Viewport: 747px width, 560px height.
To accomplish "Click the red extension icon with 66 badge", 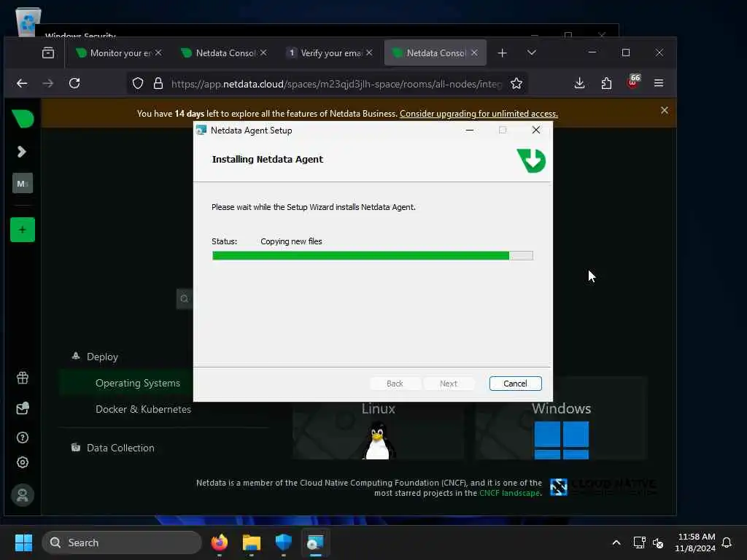I will (633, 82).
